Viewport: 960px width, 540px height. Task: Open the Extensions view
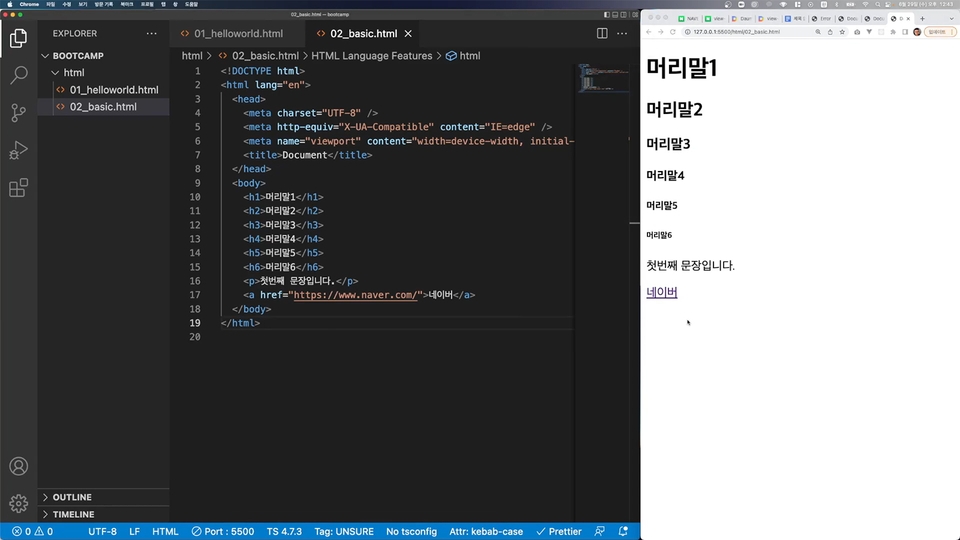(18, 187)
